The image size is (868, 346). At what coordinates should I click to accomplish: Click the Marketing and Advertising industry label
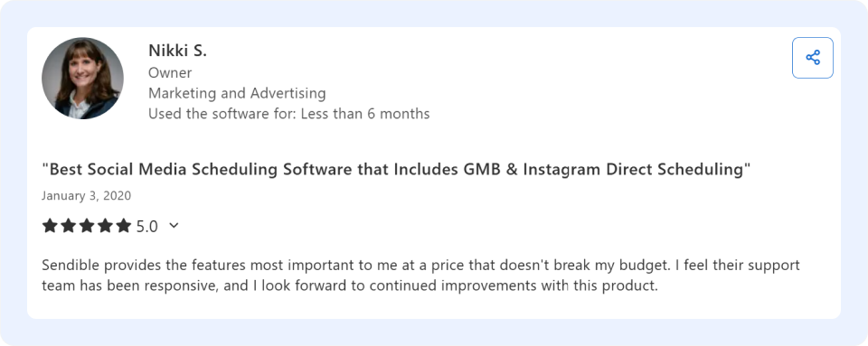(x=237, y=93)
